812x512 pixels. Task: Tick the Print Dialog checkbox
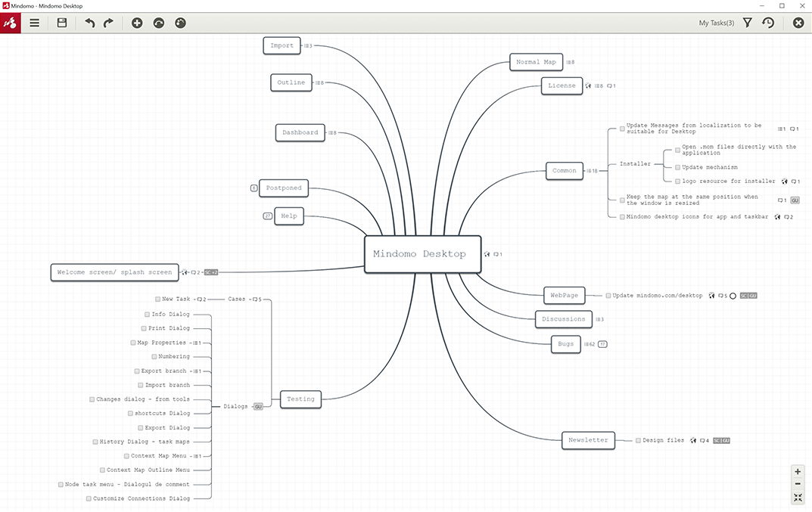[x=144, y=328]
